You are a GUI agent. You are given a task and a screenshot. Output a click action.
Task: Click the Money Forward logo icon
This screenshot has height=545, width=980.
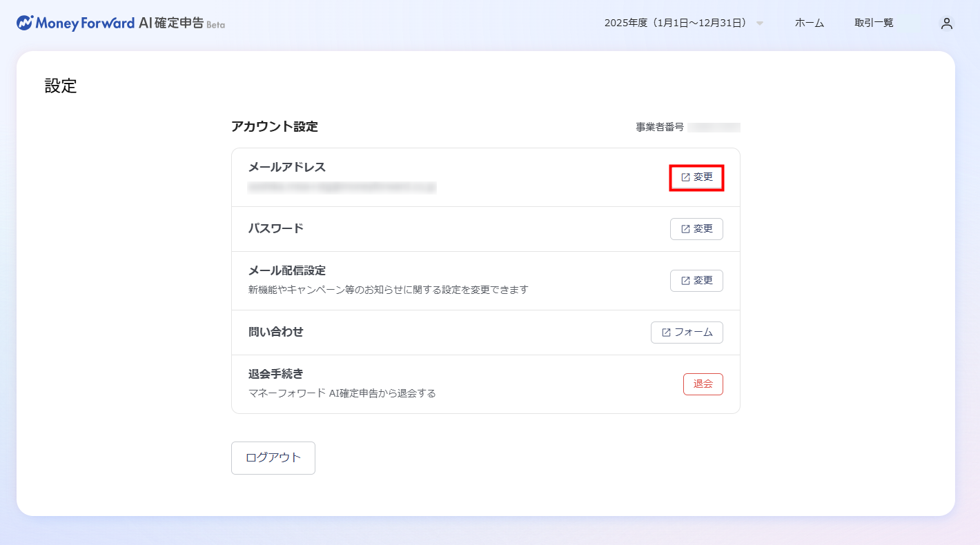click(25, 23)
